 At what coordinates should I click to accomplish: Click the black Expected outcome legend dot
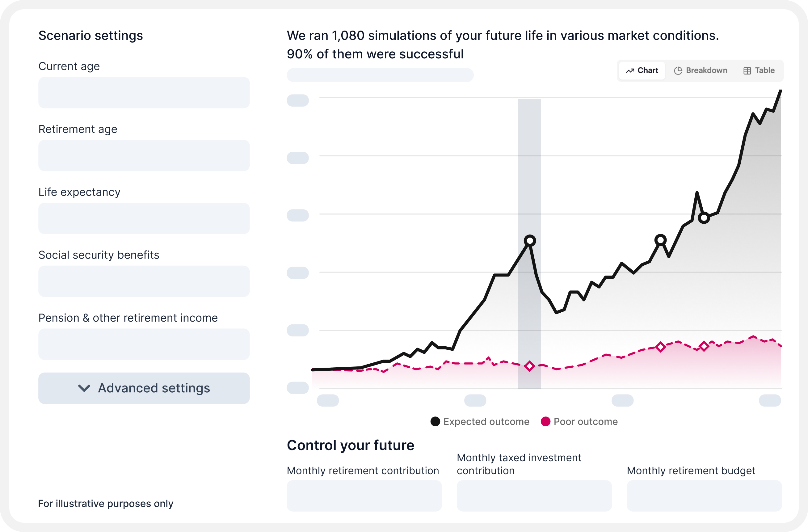pos(435,421)
